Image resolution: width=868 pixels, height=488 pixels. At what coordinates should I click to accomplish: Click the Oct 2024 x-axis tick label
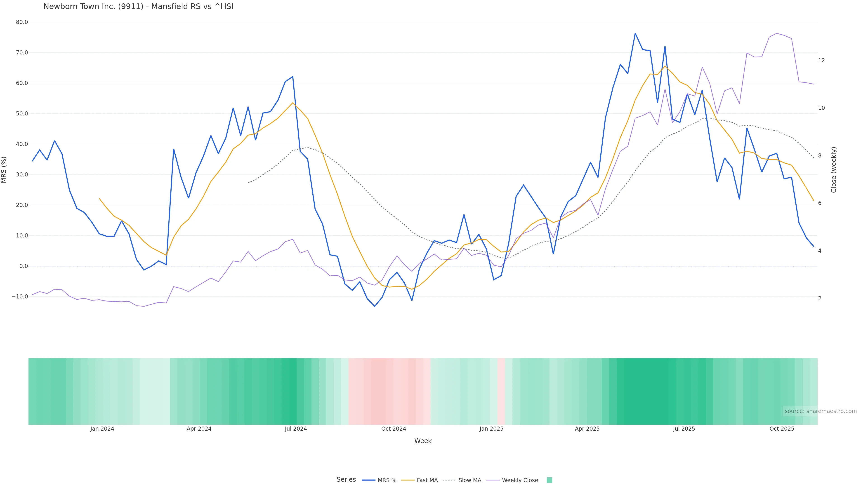(394, 429)
